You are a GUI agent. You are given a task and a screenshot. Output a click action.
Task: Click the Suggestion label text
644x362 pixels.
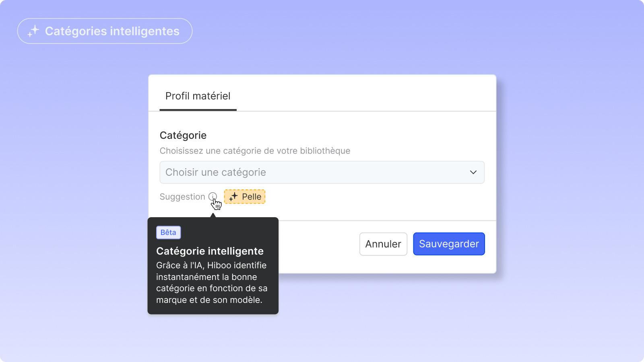coord(182,197)
